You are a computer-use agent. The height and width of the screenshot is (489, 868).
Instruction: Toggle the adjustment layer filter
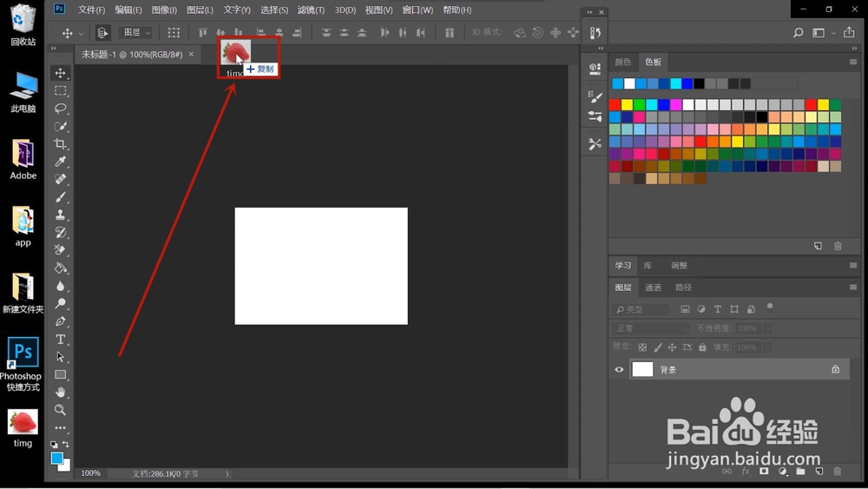tap(701, 309)
